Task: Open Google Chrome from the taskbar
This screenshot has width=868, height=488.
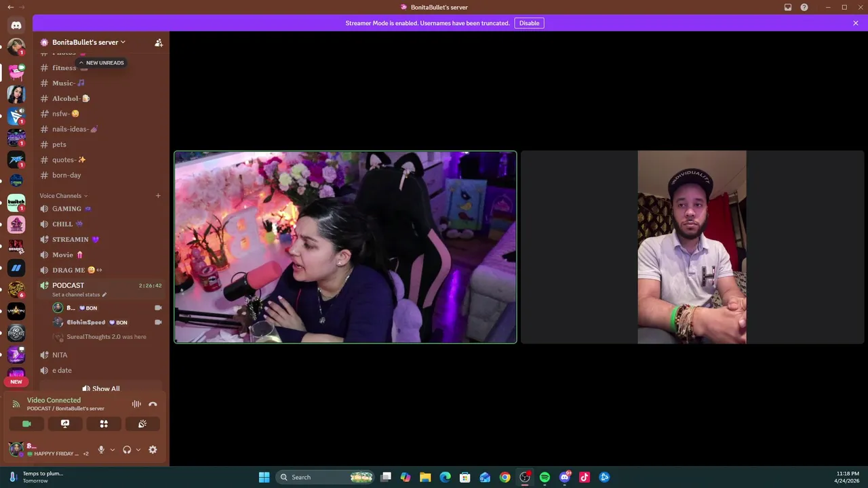Action: [x=505, y=477]
